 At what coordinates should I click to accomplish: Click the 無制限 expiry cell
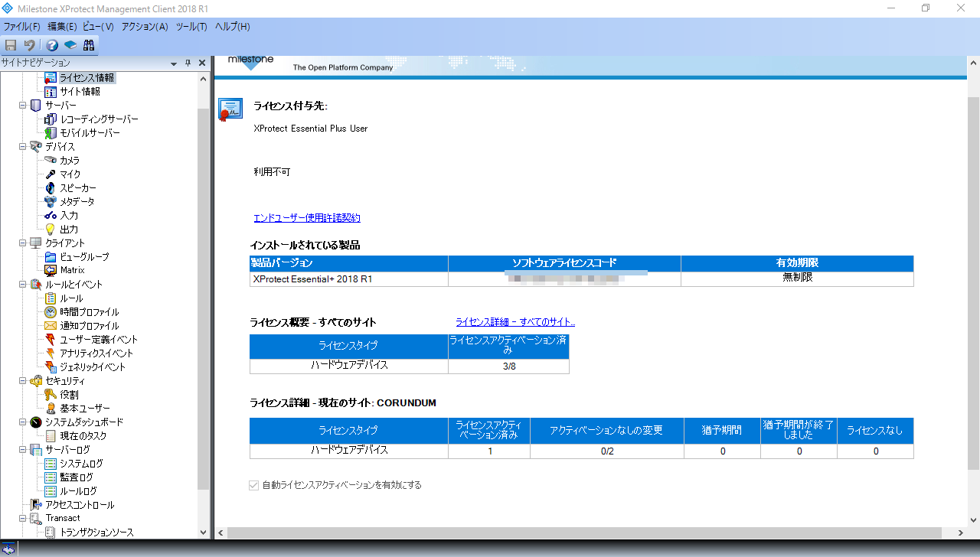(x=797, y=278)
